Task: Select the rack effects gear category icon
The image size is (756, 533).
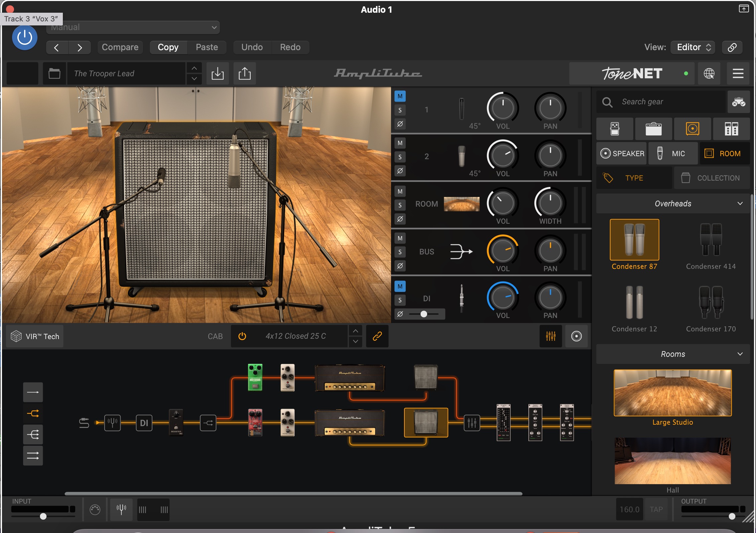Action: (731, 129)
